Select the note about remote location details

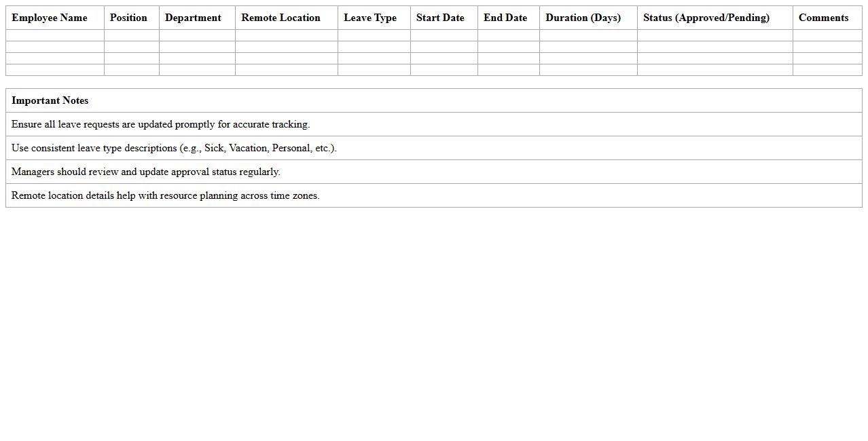[165, 195]
